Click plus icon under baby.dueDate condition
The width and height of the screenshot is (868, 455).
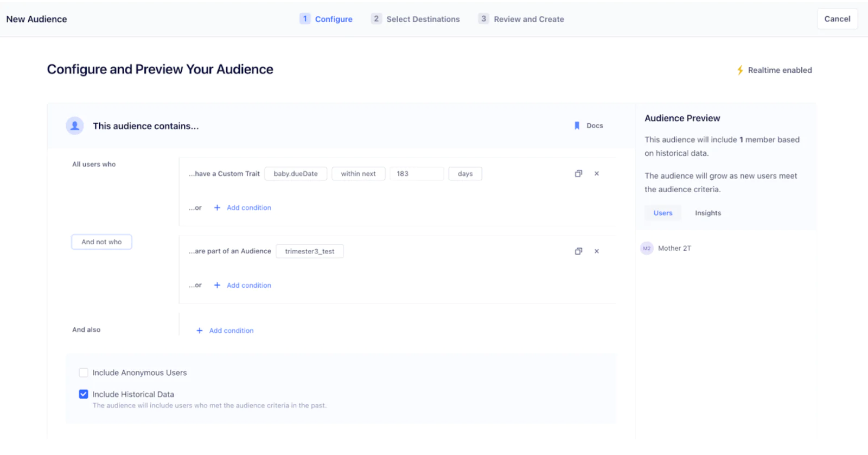click(217, 207)
